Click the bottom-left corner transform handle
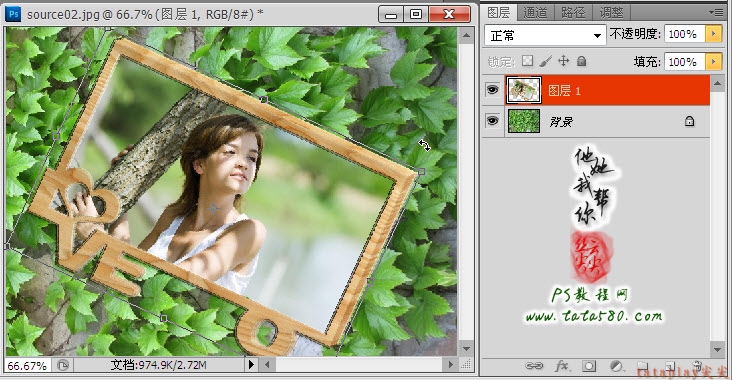Image resolution: width=732 pixels, height=380 pixels. click(x=7, y=246)
